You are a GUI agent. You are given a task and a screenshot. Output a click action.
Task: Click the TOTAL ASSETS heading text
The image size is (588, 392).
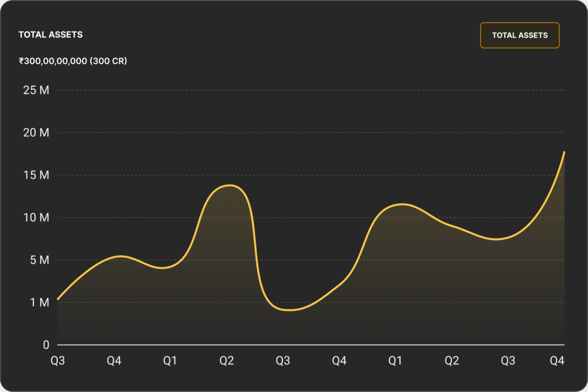pyautogui.click(x=51, y=34)
